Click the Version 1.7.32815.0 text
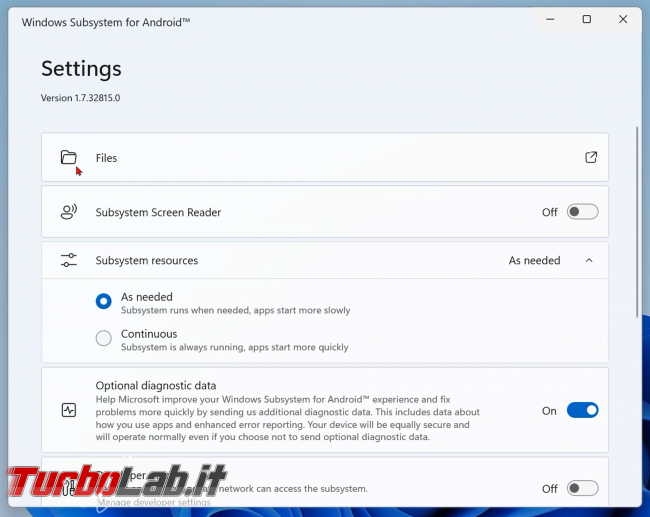 point(80,98)
